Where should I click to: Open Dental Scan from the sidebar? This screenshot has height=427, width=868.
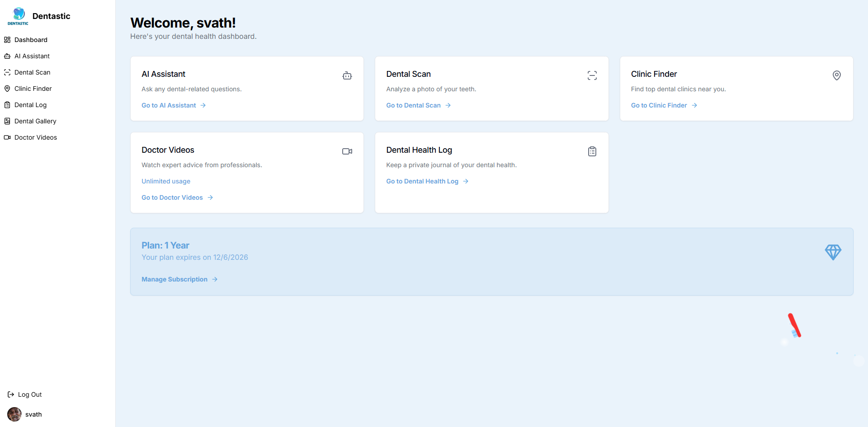tap(32, 72)
